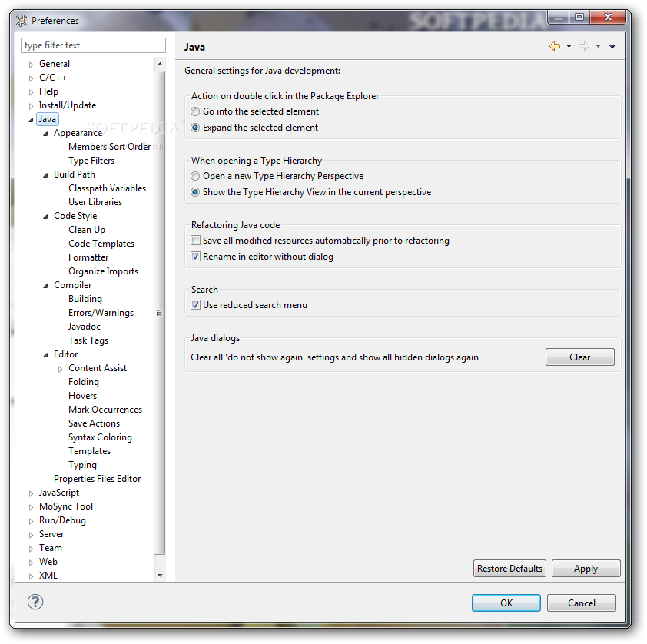Expand the Team tree node
647x644 pixels.
[31, 549]
